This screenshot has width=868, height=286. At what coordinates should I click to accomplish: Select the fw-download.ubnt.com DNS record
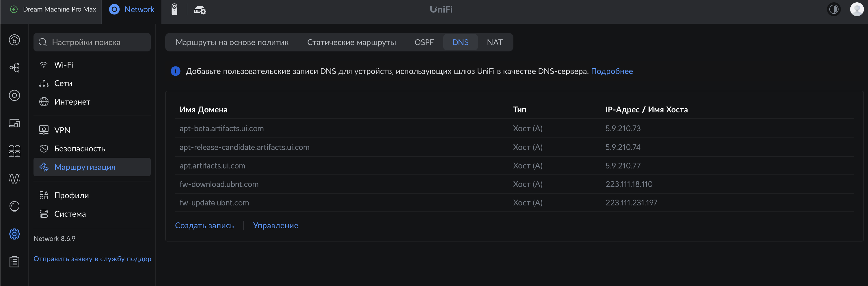(219, 184)
